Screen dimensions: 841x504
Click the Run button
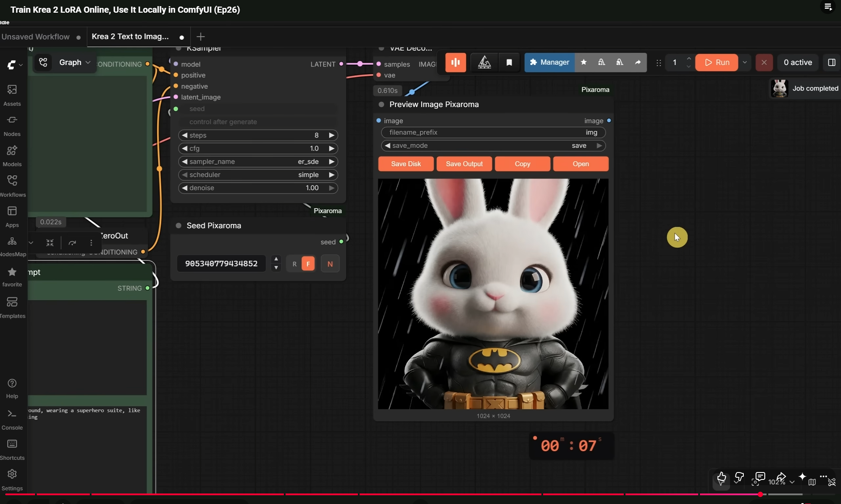point(717,62)
